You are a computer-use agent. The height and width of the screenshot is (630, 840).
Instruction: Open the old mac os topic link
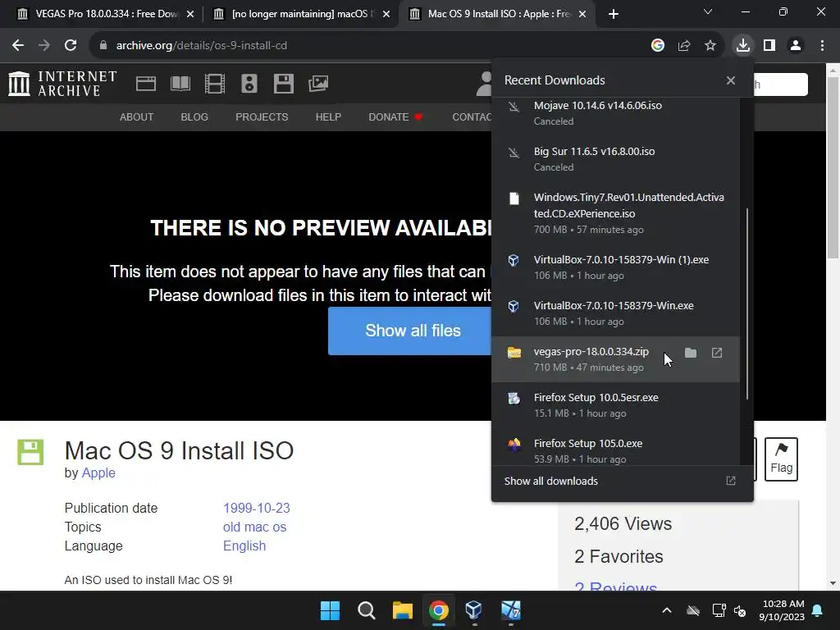tap(254, 527)
